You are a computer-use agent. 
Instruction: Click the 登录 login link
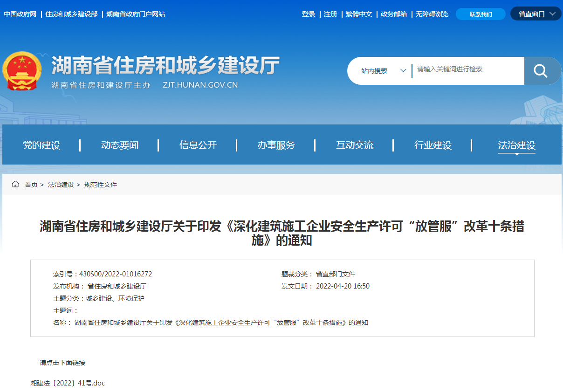309,14
